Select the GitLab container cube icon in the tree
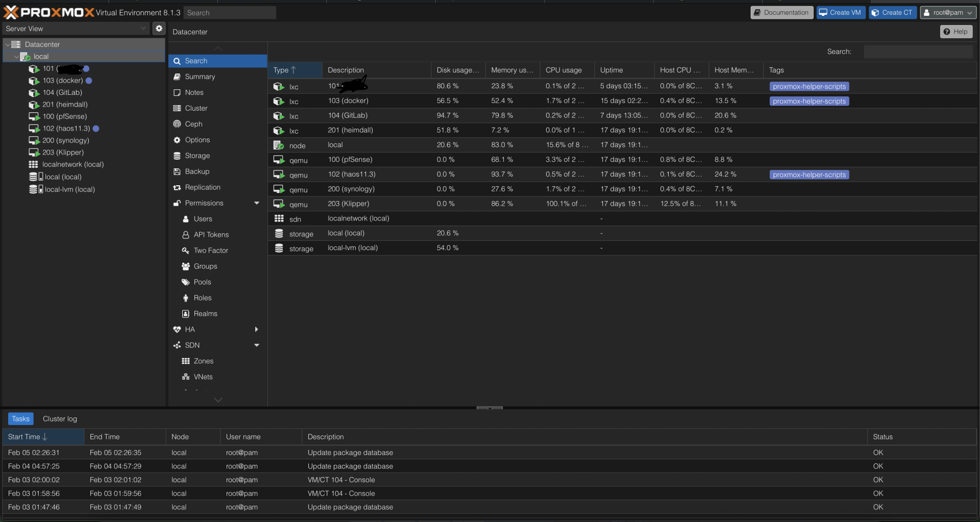 tap(34, 92)
